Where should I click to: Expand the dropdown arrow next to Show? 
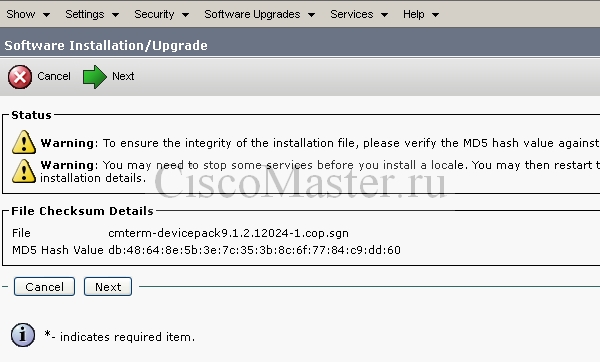tap(46, 15)
